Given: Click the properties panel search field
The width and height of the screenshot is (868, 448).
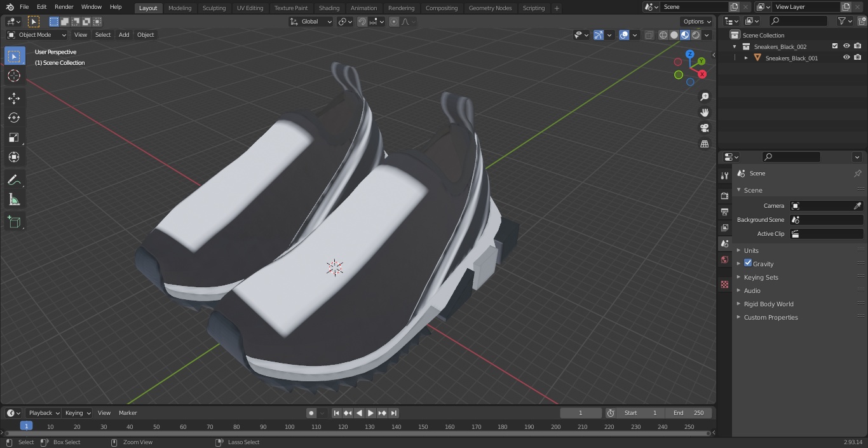Looking at the screenshot, I should click(x=792, y=157).
